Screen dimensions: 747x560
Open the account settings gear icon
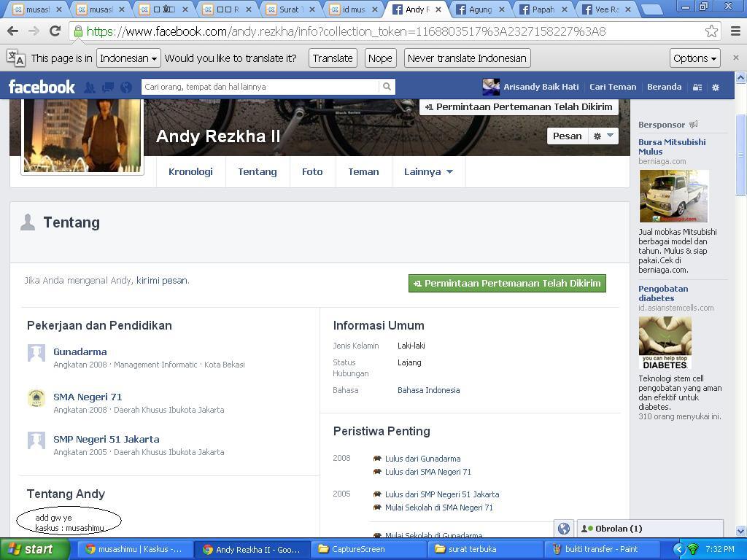pyautogui.click(x=716, y=87)
